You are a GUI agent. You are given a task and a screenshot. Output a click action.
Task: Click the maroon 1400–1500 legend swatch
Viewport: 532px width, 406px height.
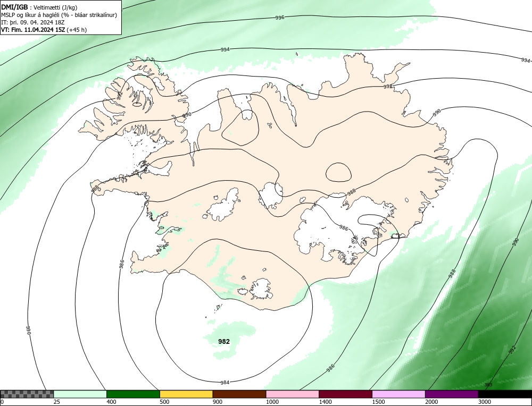pyautogui.click(x=345, y=394)
